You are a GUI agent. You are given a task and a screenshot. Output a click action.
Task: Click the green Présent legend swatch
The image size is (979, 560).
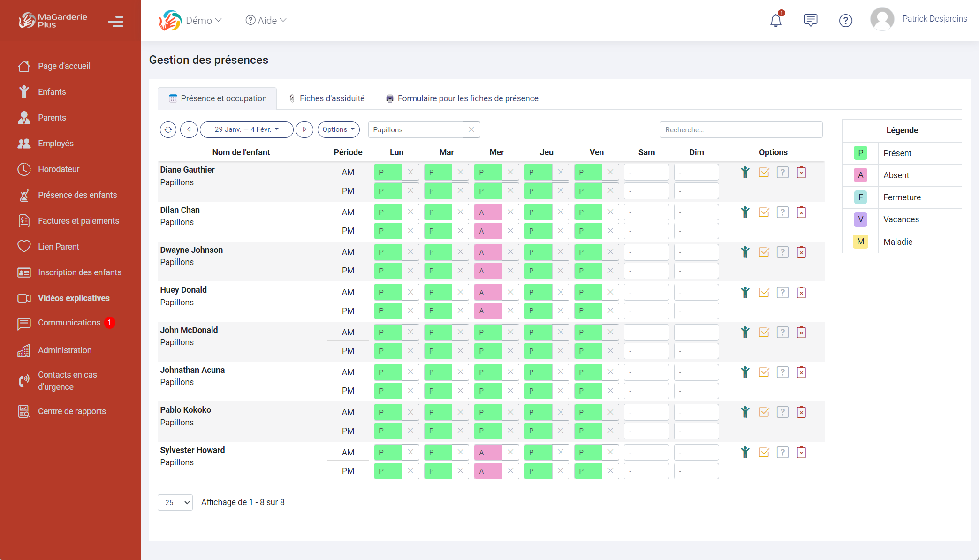click(860, 153)
